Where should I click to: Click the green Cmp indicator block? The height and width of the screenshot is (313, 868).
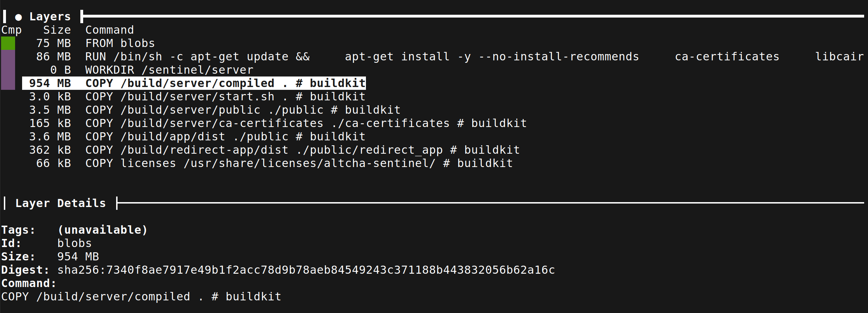[8, 43]
